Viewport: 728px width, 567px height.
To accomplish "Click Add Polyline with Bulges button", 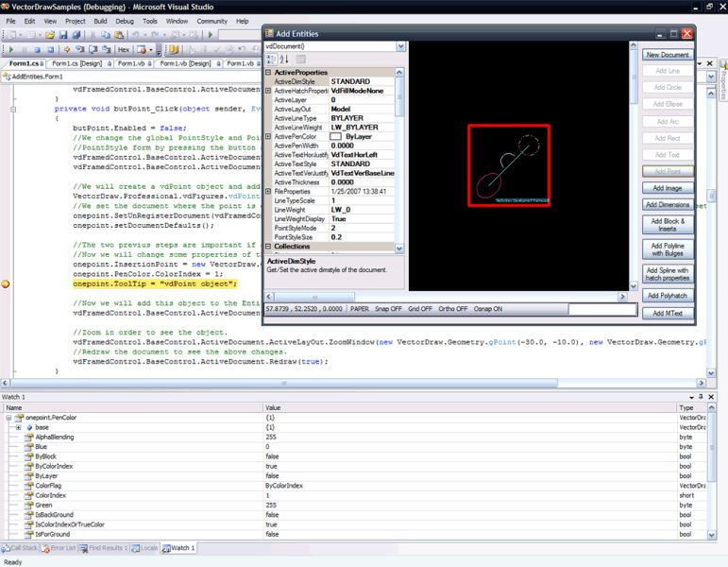I will coord(668,249).
